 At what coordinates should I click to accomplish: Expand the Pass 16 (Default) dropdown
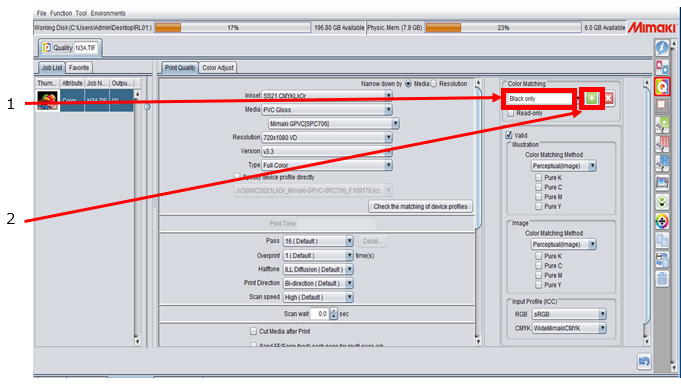(x=318, y=241)
